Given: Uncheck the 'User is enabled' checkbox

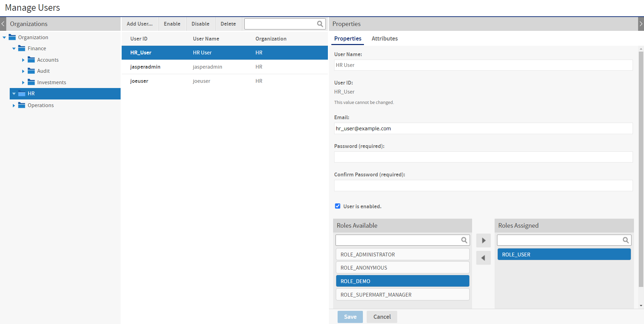Looking at the screenshot, I should 338,206.
